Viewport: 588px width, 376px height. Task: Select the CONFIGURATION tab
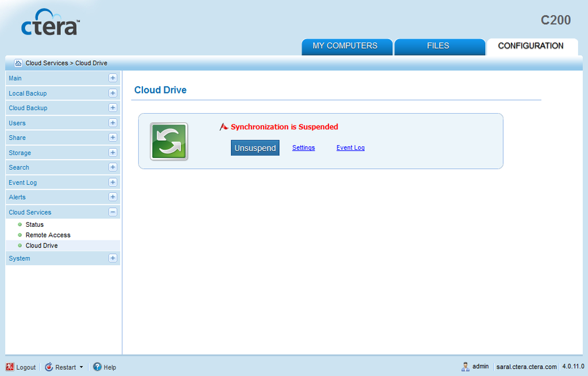click(532, 46)
